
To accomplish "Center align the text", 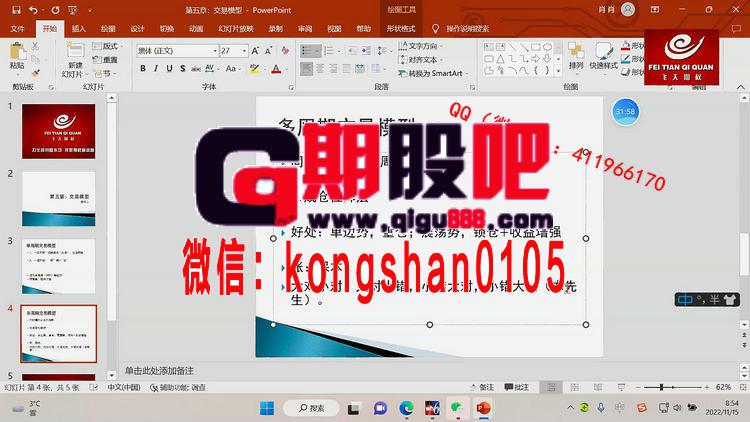I will pos(320,69).
